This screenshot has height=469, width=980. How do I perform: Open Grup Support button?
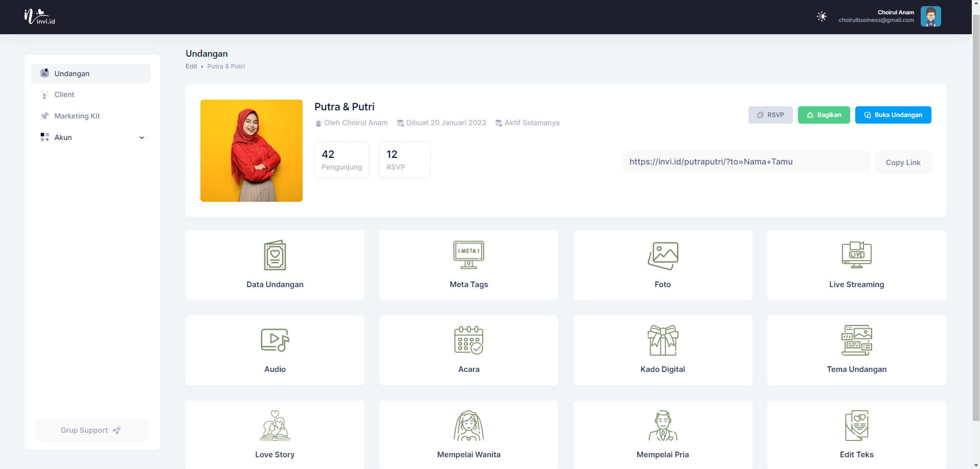tap(92, 430)
